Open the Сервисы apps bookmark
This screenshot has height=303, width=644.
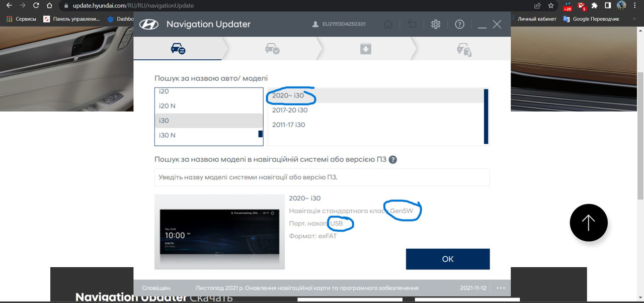click(21, 19)
